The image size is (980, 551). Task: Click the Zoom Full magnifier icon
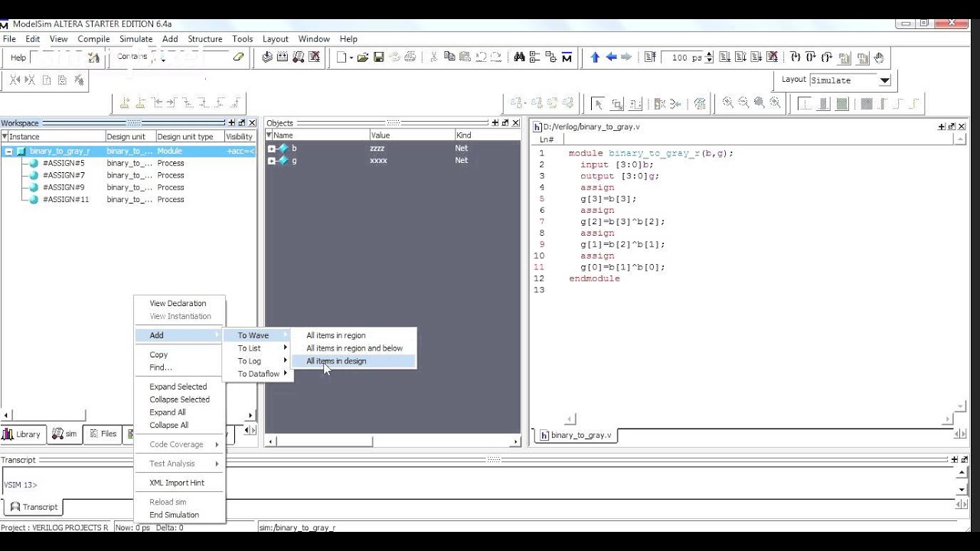point(759,103)
